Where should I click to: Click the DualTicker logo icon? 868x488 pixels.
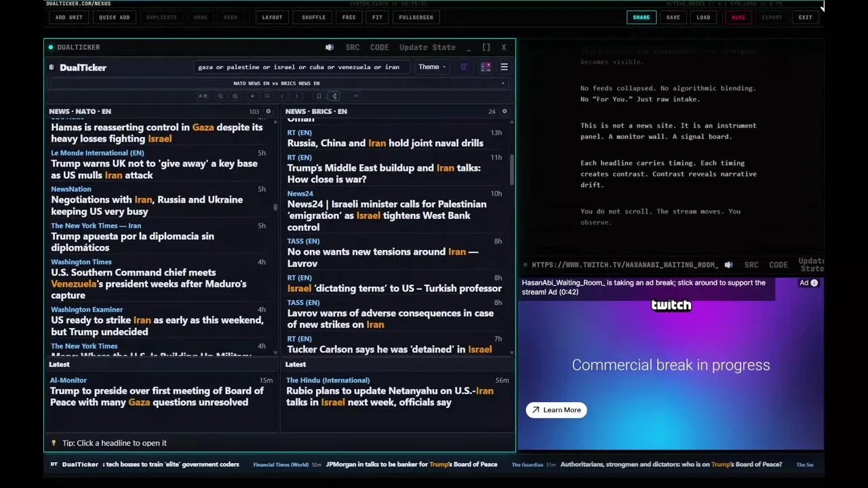point(52,67)
